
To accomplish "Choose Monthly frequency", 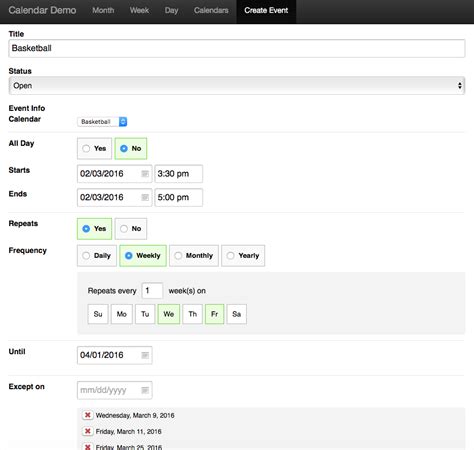I will (194, 256).
